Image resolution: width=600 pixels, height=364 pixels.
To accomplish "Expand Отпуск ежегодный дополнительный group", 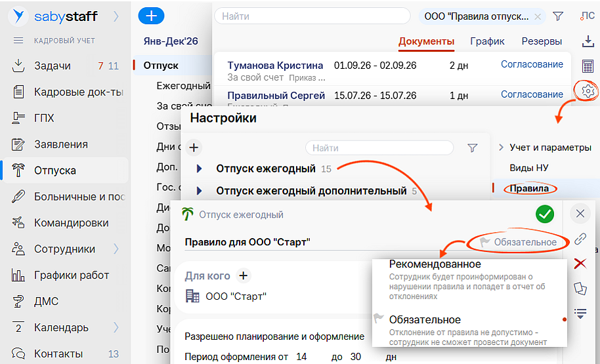I will [x=199, y=191].
